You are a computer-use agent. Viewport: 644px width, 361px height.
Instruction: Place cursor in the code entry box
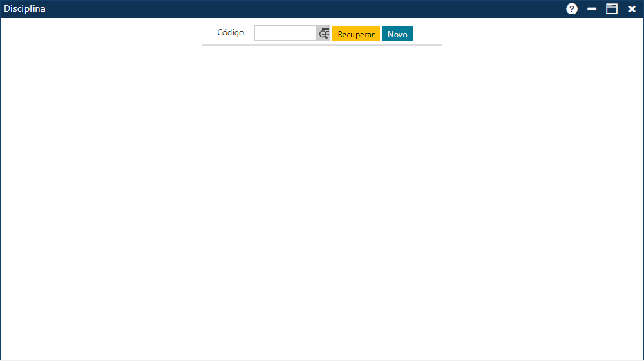pyautogui.click(x=285, y=33)
